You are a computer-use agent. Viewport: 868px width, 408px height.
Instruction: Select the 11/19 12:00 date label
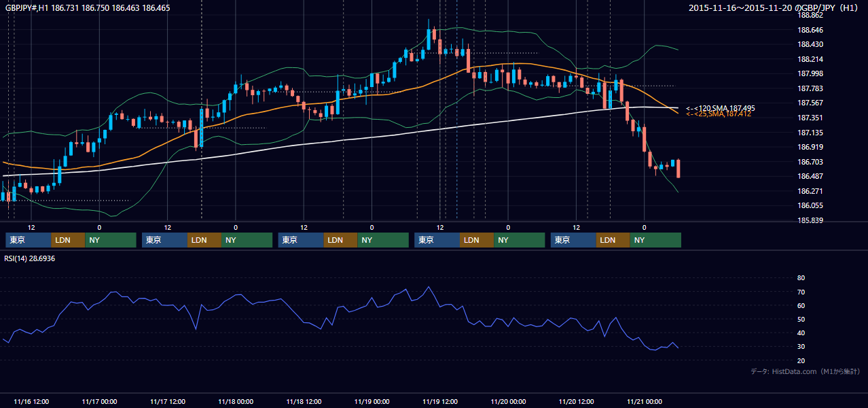tap(440, 402)
